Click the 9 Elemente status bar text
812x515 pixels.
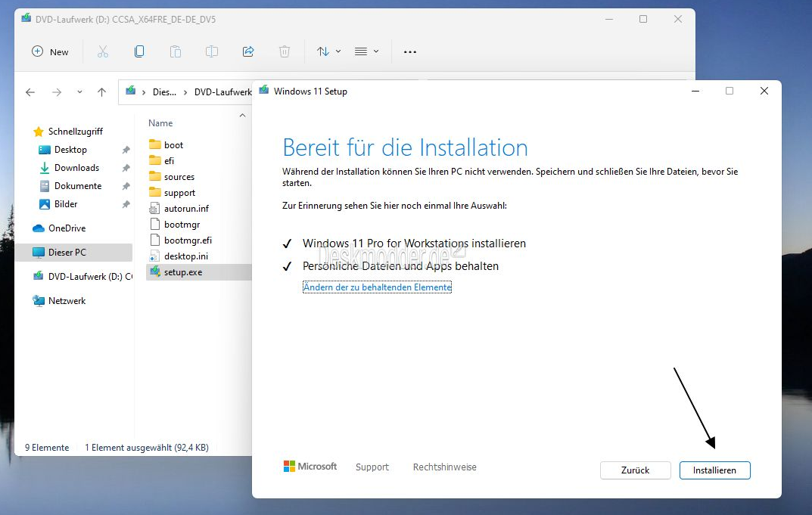pos(47,448)
